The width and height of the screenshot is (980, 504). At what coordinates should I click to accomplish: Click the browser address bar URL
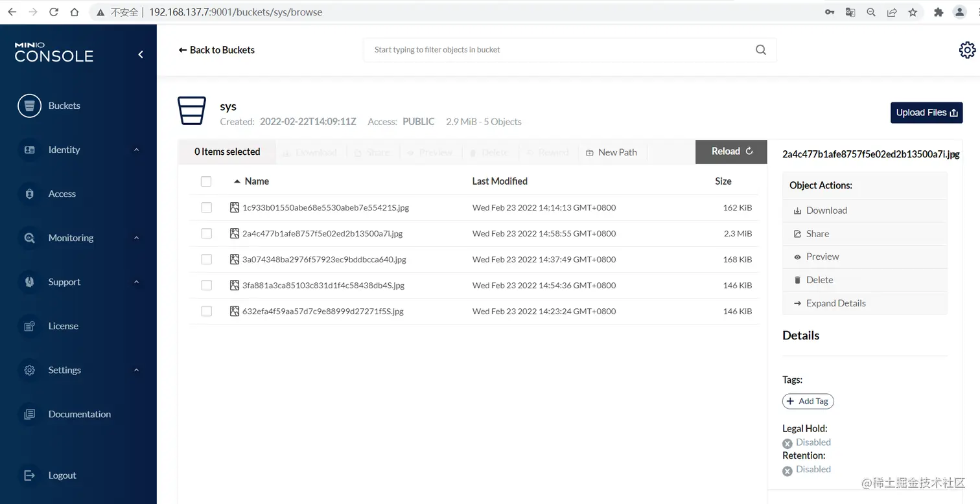point(235,12)
